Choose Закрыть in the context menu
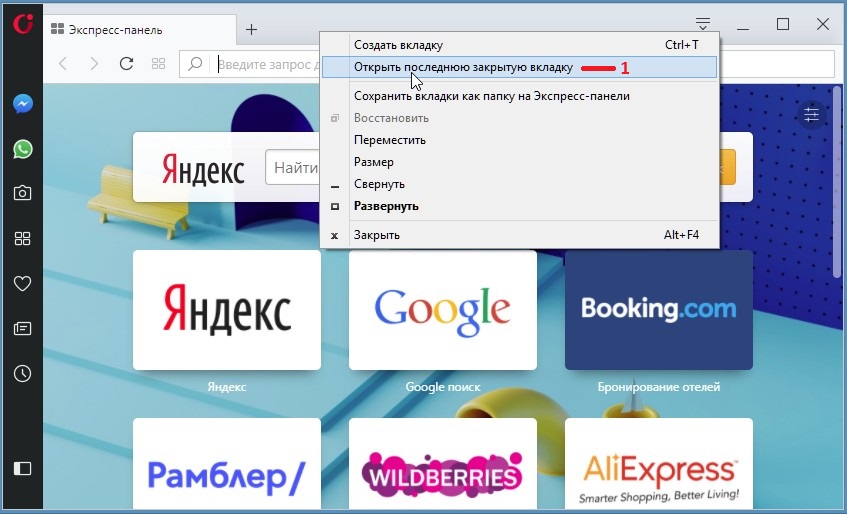The width and height of the screenshot is (847, 514). pos(520,235)
